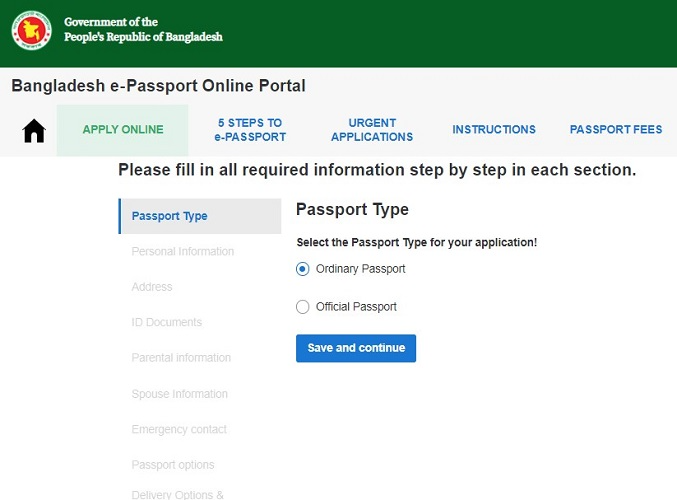The width and height of the screenshot is (677, 500).
Task: Navigate to Spouse Information step
Action: 180,394
